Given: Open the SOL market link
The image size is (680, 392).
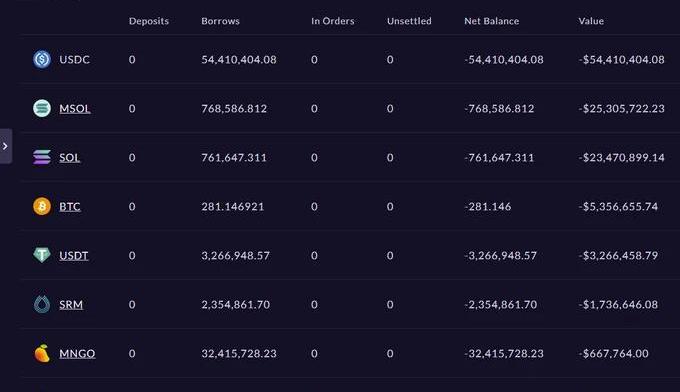Looking at the screenshot, I should click(x=70, y=157).
